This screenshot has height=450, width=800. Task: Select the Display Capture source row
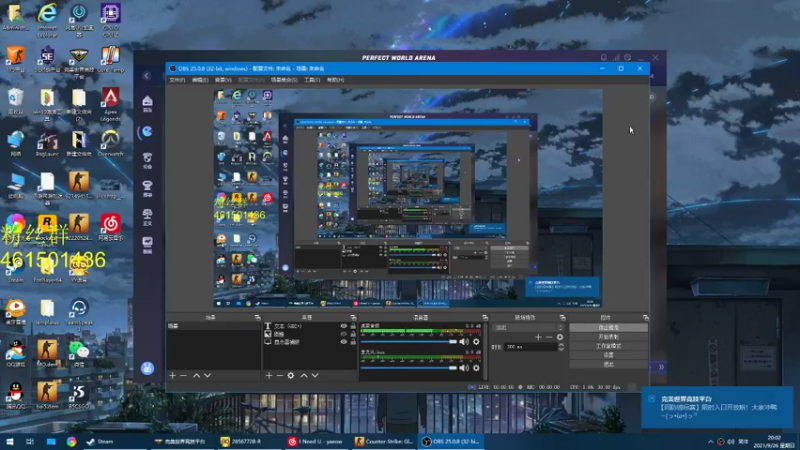[310, 342]
